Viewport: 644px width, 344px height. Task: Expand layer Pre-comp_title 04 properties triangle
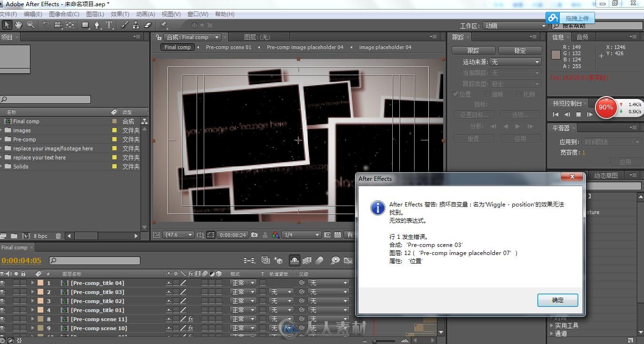33,283
